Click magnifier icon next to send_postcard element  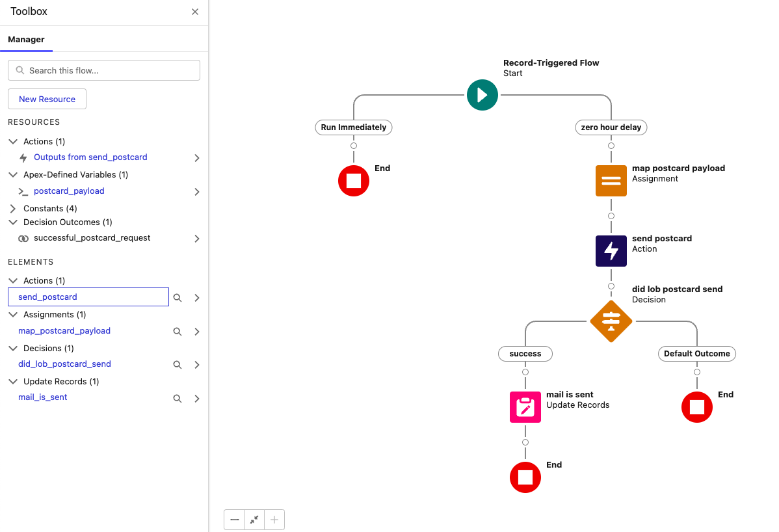177,298
